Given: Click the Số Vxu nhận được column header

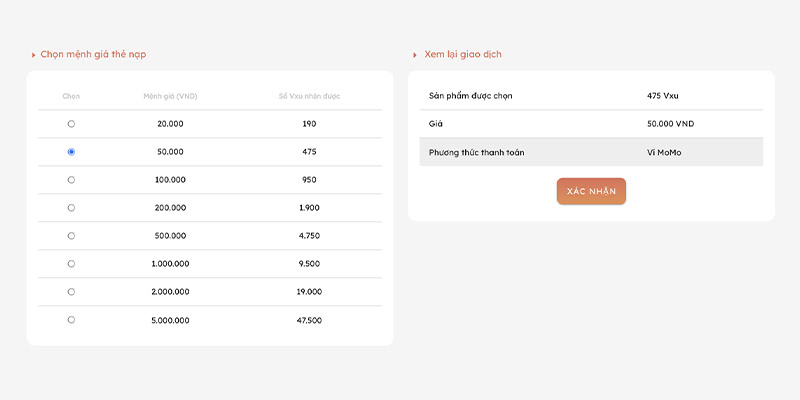Looking at the screenshot, I should (309, 96).
